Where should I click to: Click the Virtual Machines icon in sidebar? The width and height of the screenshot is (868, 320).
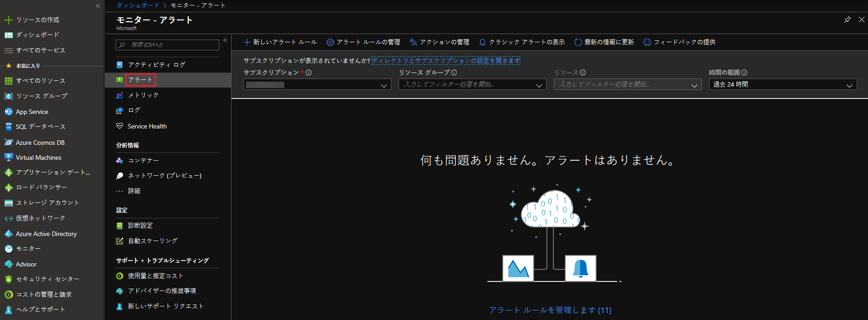[8, 158]
